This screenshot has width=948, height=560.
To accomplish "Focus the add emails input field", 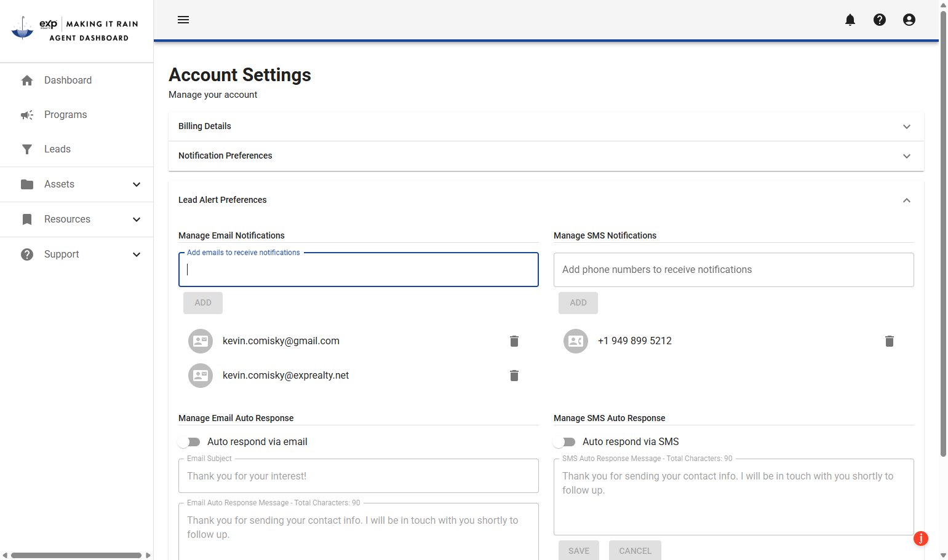I will pyautogui.click(x=359, y=270).
